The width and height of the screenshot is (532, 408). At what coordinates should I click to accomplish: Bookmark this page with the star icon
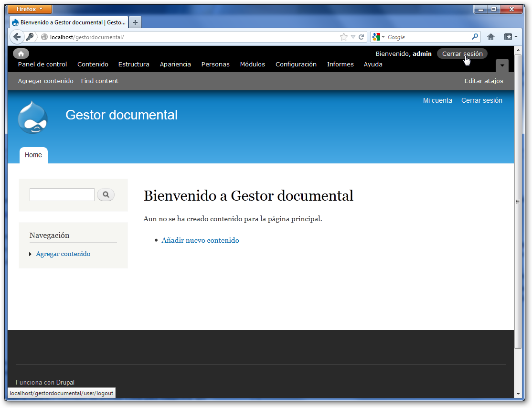click(344, 37)
